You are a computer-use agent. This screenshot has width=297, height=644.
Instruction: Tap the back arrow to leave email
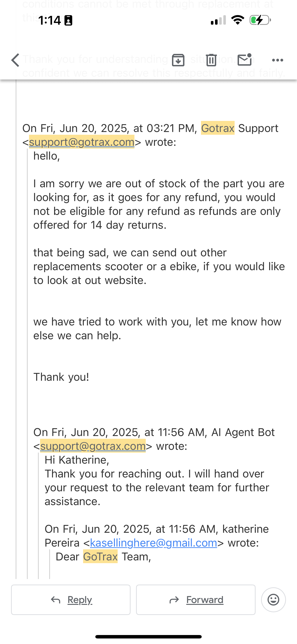15,60
